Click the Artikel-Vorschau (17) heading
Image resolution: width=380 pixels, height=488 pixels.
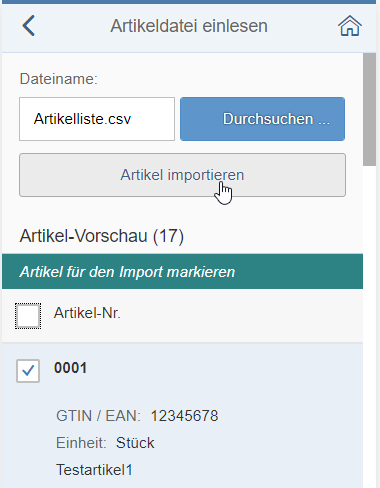point(102,236)
